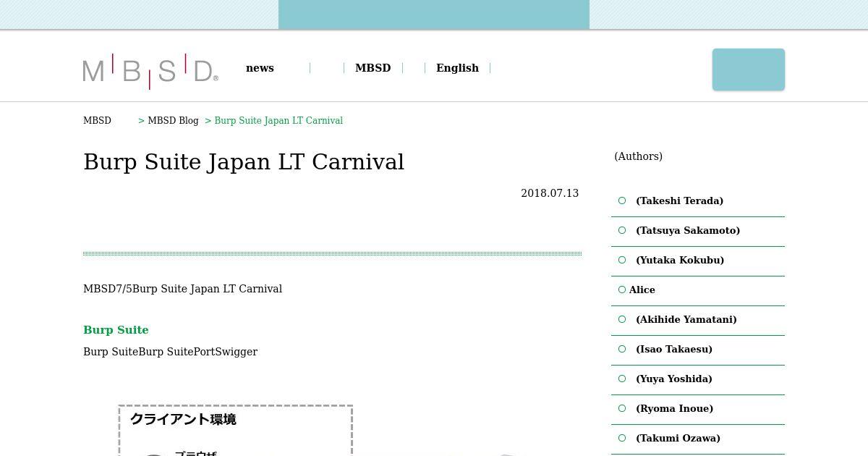Click the MBSD7/5Burp Suite intro paragraph

[x=182, y=289]
